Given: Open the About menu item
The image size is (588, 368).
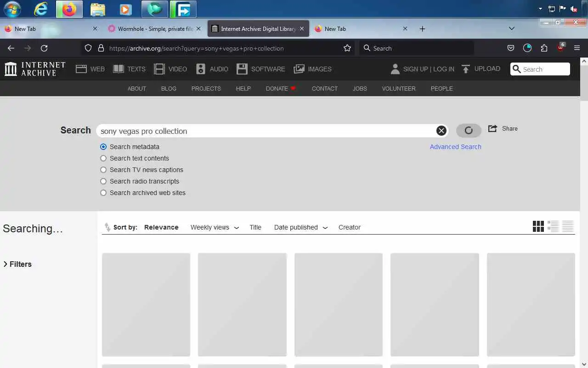Looking at the screenshot, I should (137, 88).
